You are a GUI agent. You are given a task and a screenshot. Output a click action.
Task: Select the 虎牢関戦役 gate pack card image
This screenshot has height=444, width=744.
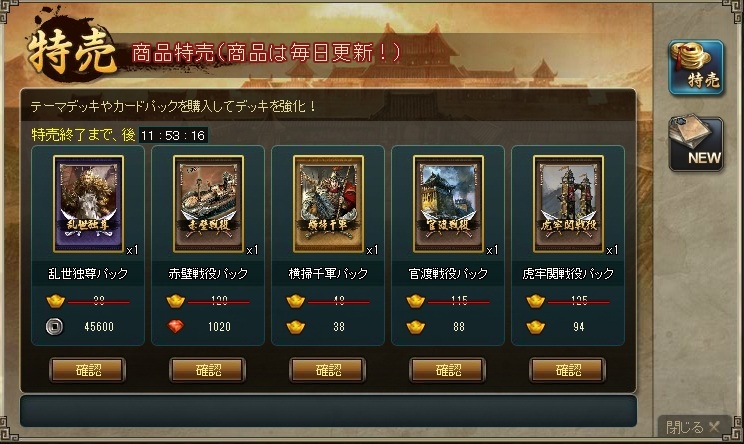click(x=568, y=204)
